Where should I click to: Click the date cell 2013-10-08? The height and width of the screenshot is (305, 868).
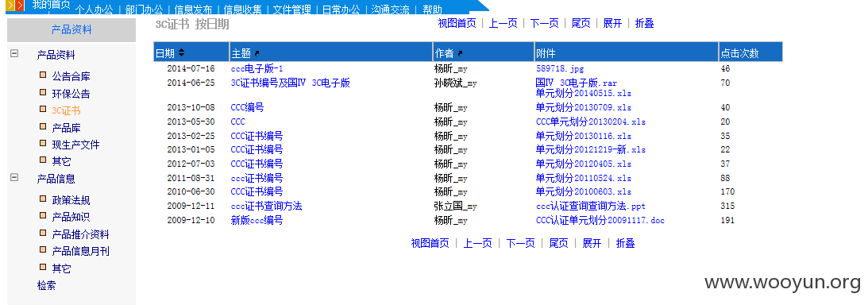[191, 107]
